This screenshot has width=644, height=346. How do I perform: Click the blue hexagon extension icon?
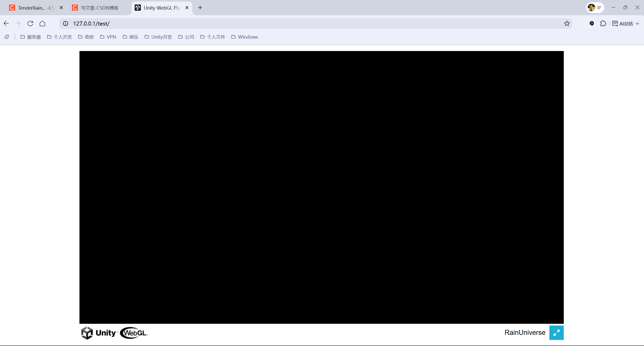(x=592, y=23)
